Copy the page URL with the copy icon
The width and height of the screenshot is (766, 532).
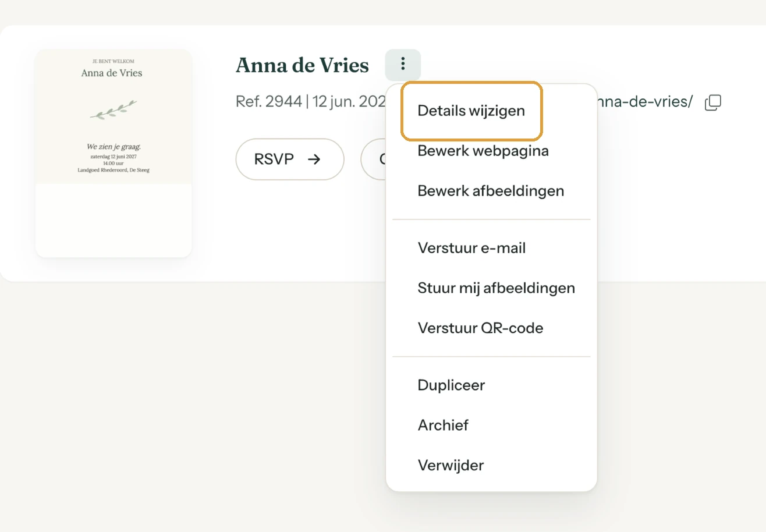pyautogui.click(x=713, y=102)
